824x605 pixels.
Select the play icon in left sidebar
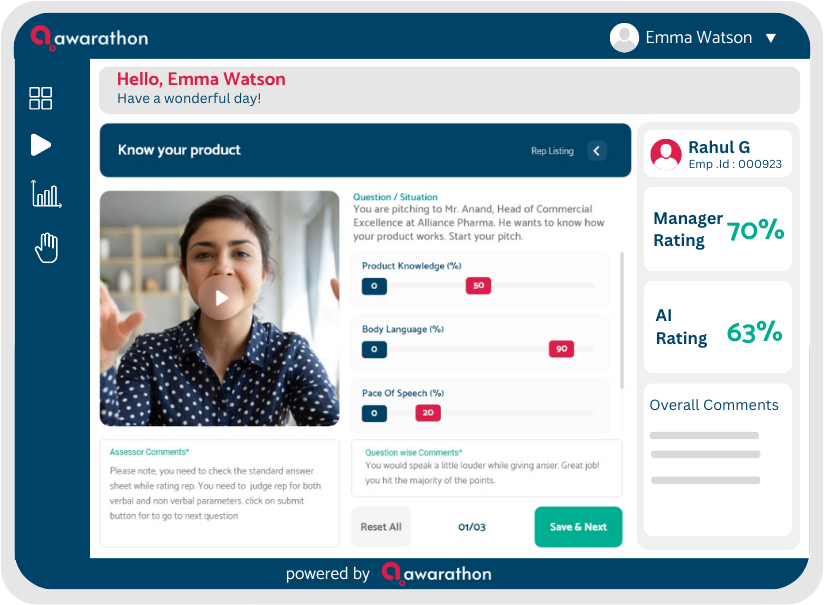pyautogui.click(x=40, y=145)
